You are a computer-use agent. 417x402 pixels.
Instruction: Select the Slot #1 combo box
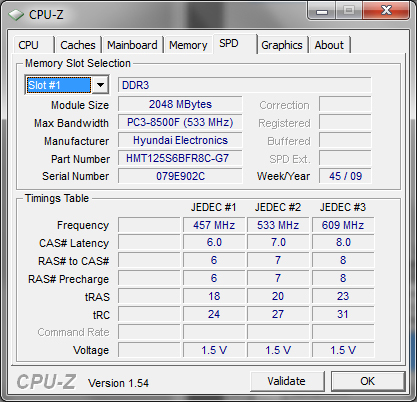(67, 85)
